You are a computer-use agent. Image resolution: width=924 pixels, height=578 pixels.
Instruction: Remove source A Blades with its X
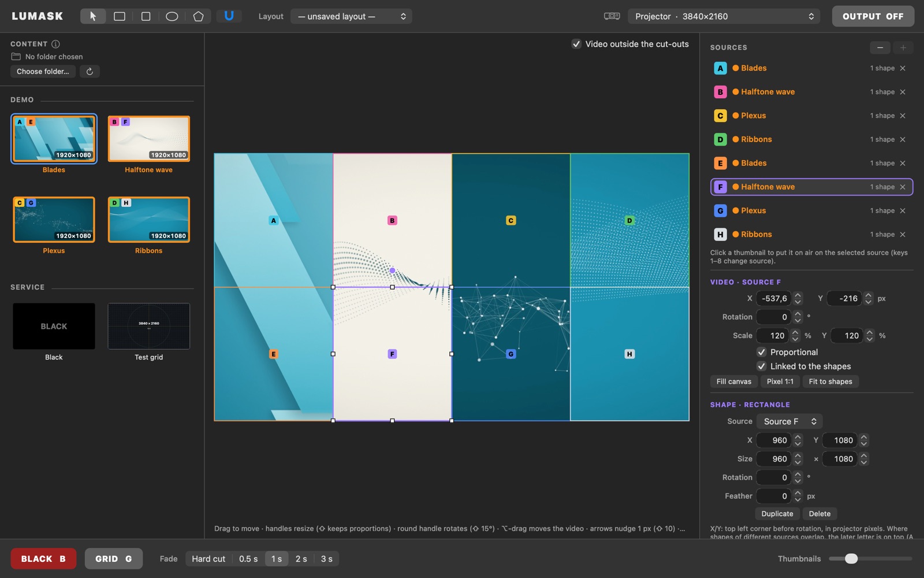pos(903,68)
